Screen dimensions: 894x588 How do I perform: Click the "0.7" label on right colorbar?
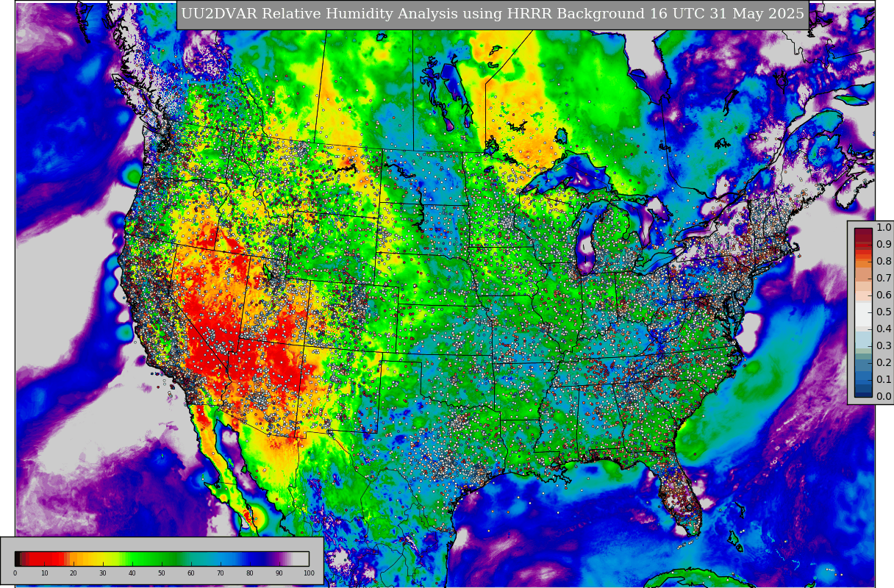[x=884, y=279]
